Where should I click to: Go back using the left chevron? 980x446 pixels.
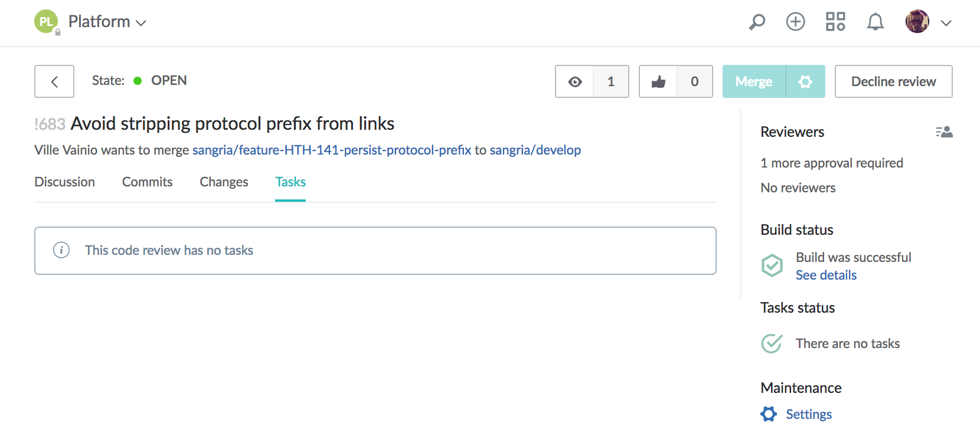tap(54, 81)
